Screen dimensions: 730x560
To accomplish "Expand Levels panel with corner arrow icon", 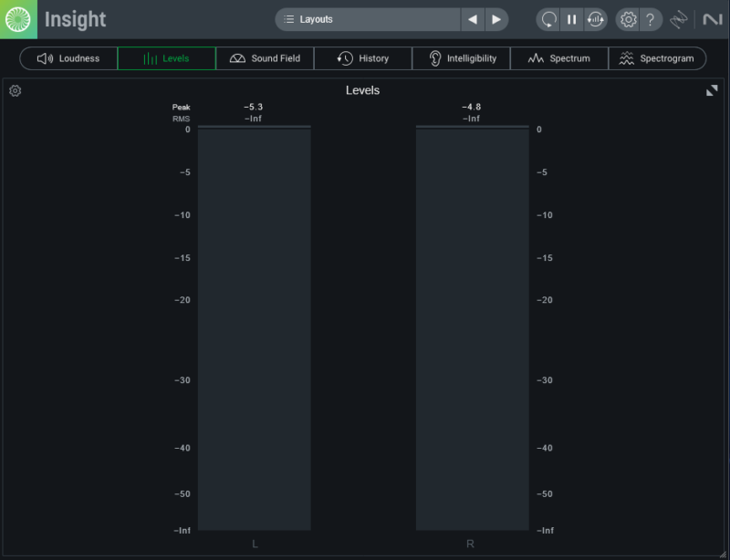I will click(712, 90).
